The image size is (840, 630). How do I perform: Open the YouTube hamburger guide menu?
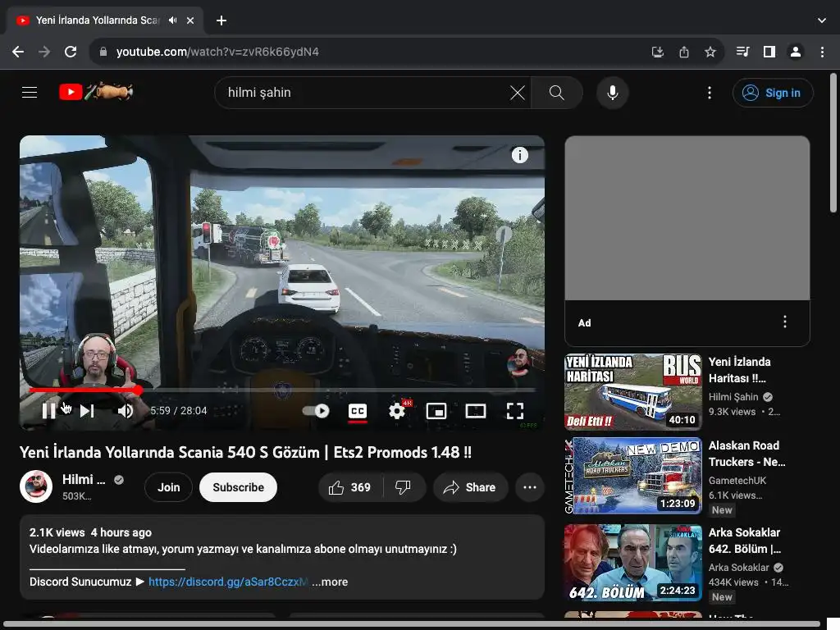[x=30, y=92]
